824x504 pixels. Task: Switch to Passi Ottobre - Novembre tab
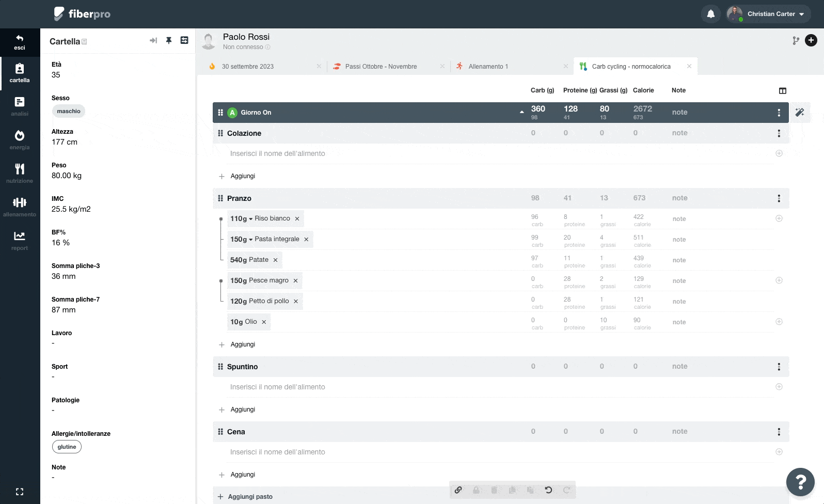(381, 67)
